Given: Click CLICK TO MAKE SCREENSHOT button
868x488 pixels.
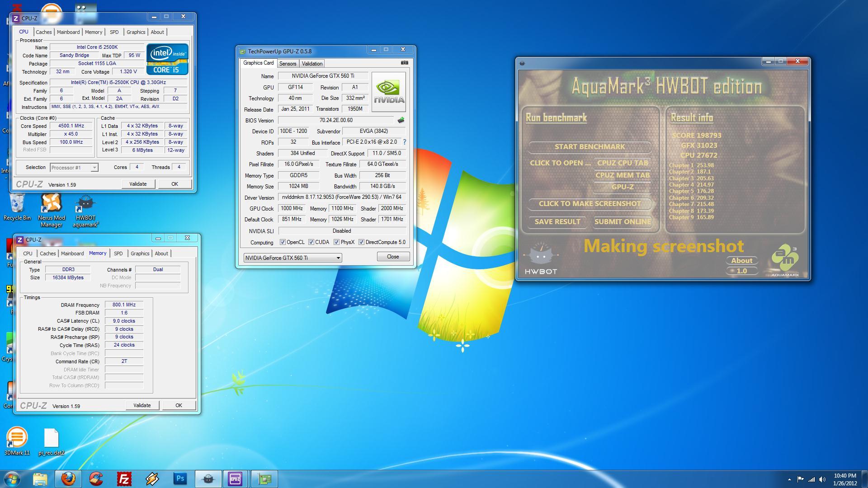Looking at the screenshot, I should [x=590, y=203].
